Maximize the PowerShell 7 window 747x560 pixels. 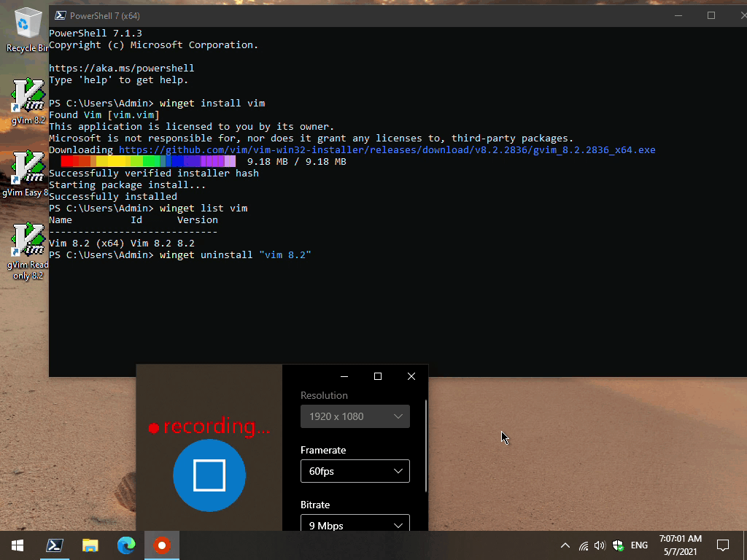click(x=711, y=16)
